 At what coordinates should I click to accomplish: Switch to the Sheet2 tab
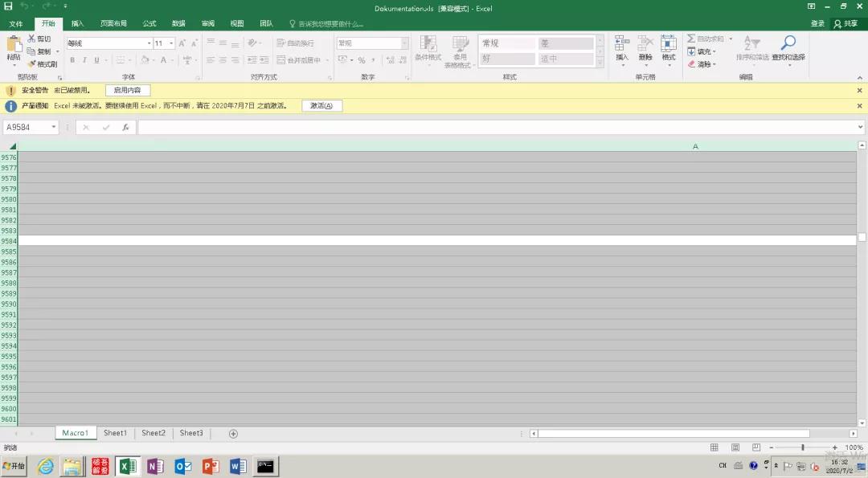(x=154, y=433)
